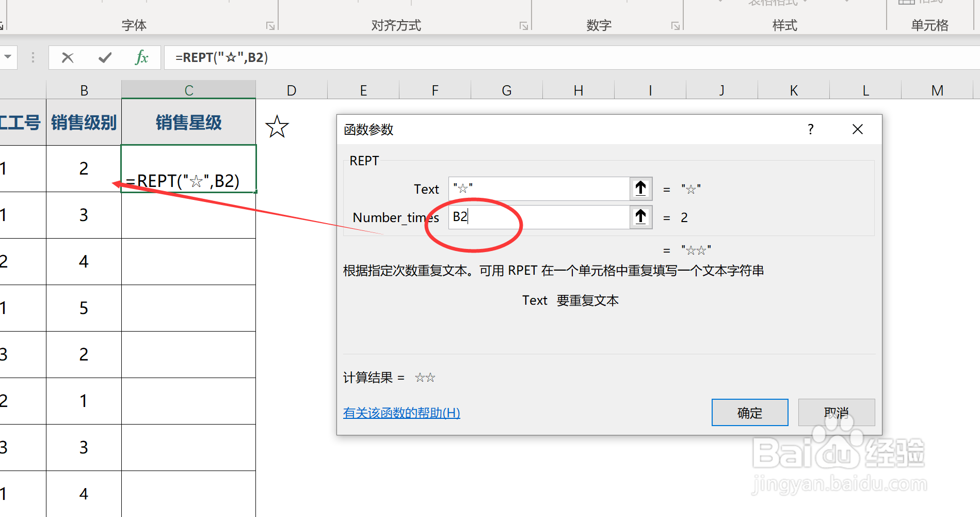Click the star symbol in cell D1
The width and height of the screenshot is (980, 517).
coord(277,127)
